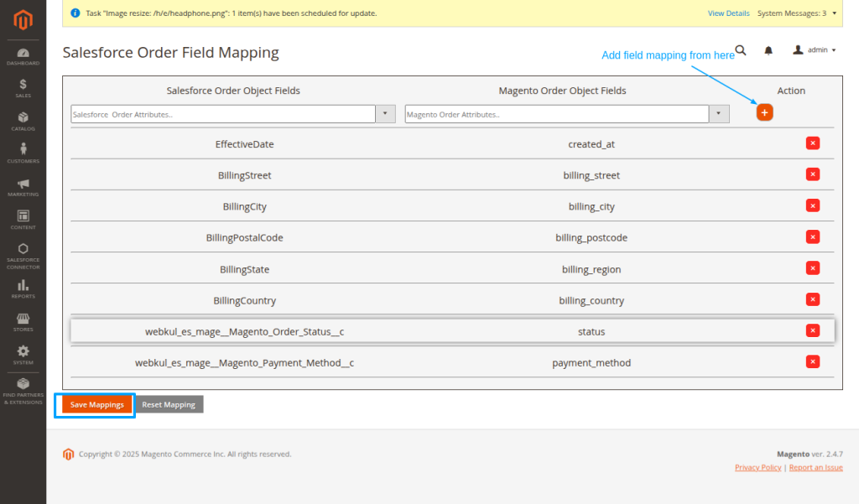
Task: Select the BillingStreet field text
Action: point(244,175)
